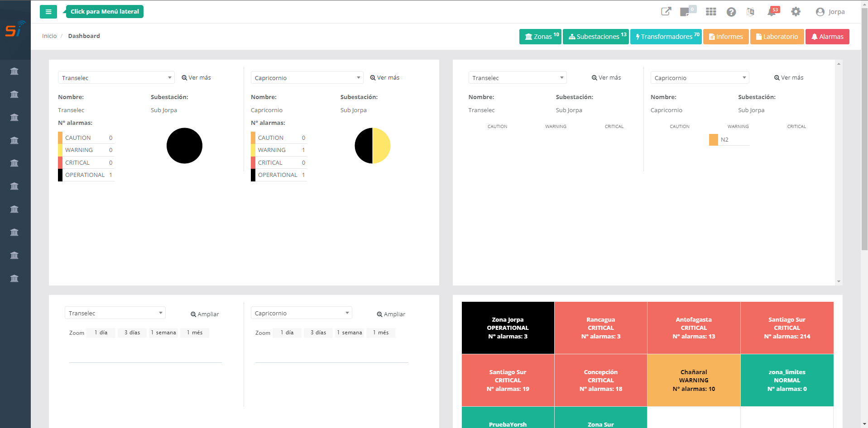Select Capricornio CRITICAL alarm count row

point(279,163)
